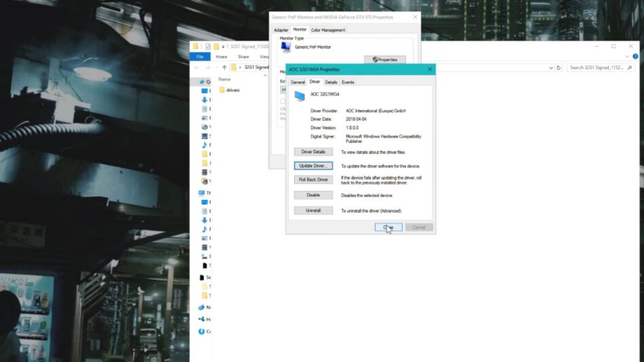Open the Share ribbon tab in Explorer
644x362 pixels.
point(243,57)
